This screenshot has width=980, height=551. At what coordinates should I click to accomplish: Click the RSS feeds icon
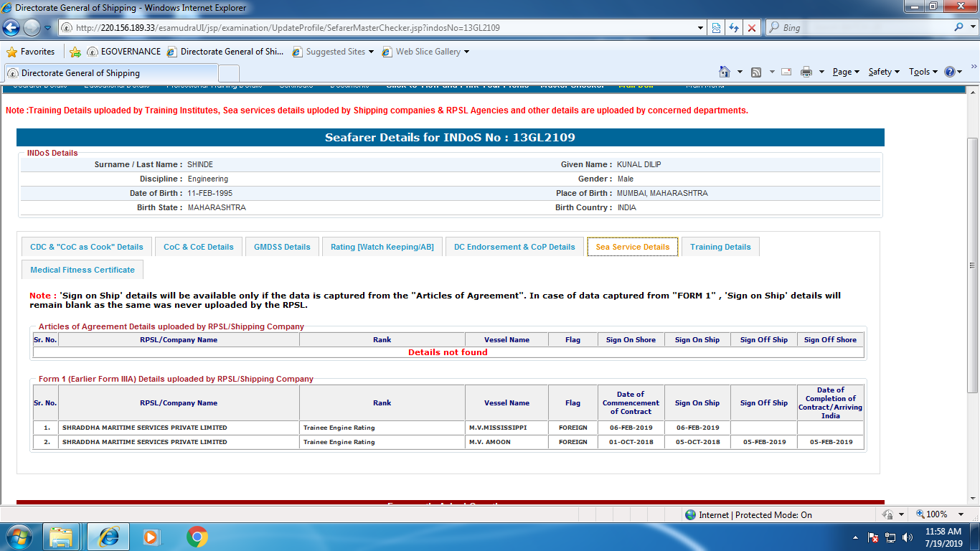point(756,72)
